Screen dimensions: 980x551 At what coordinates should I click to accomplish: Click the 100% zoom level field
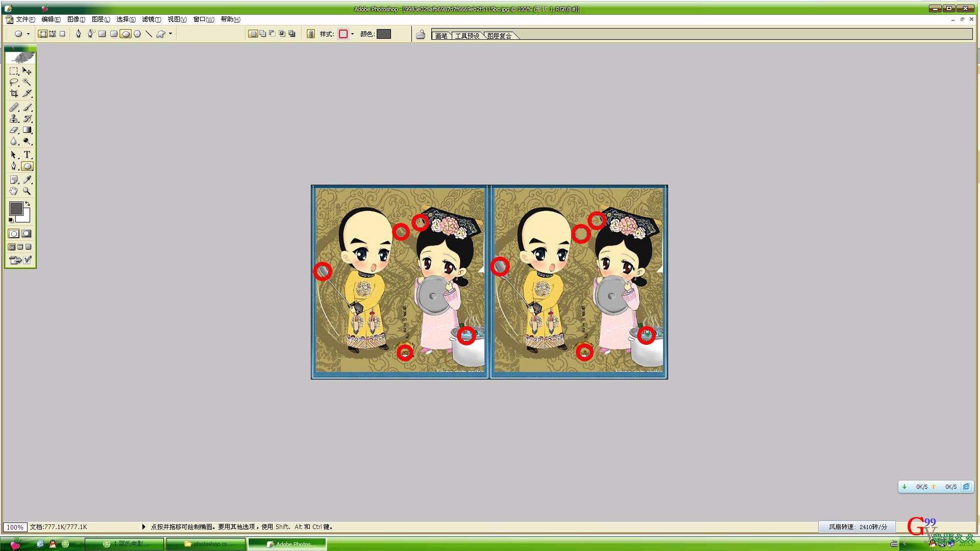15,527
